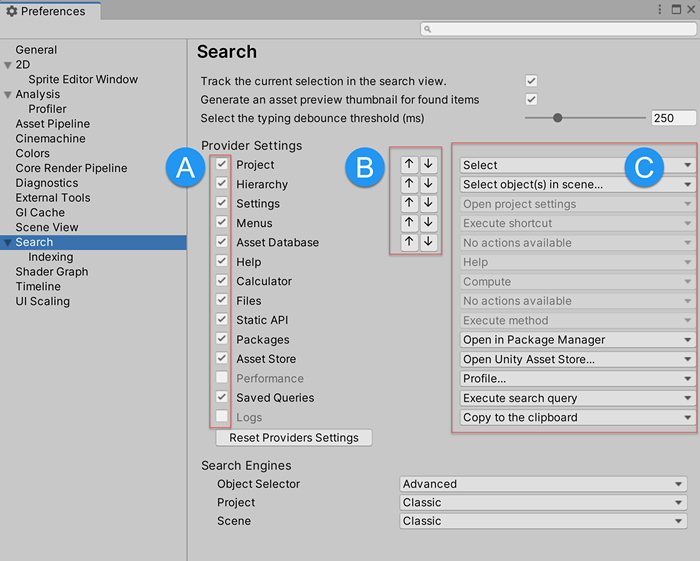Image resolution: width=700 pixels, height=561 pixels.
Task: Open 'Open Unity Asset Store' dropdown
Action: 578,359
